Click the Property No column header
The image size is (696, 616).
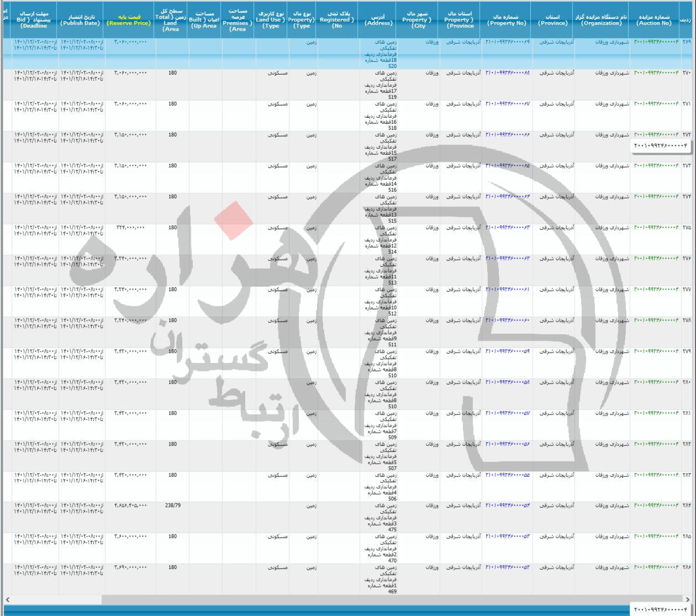click(507, 20)
